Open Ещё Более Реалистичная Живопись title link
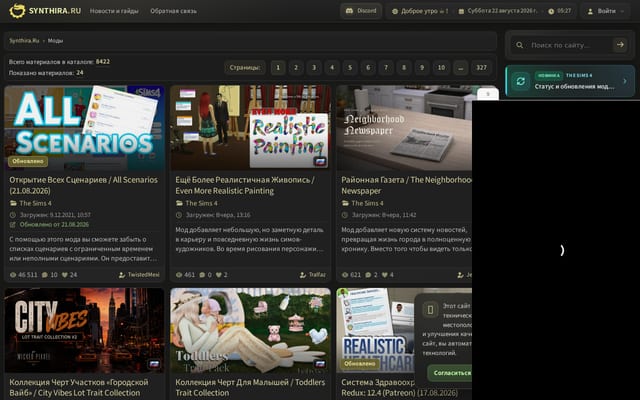Viewport: 640px width, 400px height. [245, 185]
